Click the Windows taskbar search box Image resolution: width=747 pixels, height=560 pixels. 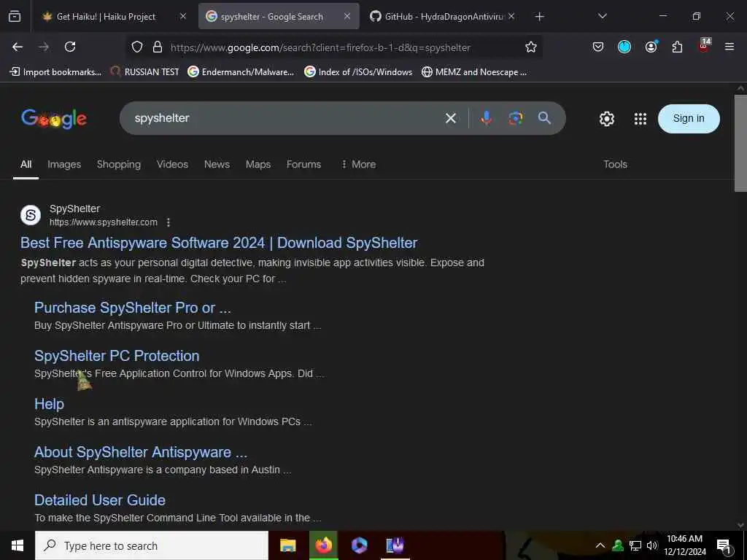click(x=152, y=545)
